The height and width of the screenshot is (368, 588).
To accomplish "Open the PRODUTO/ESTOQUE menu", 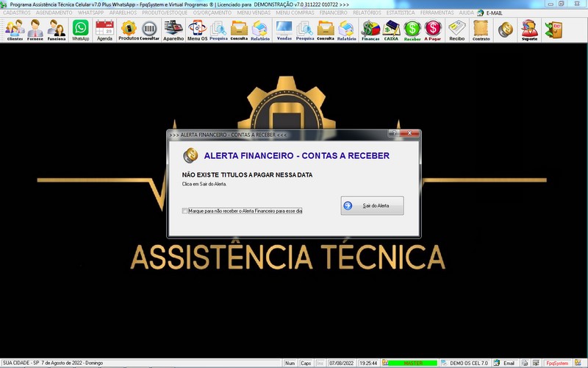I will coord(165,13).
